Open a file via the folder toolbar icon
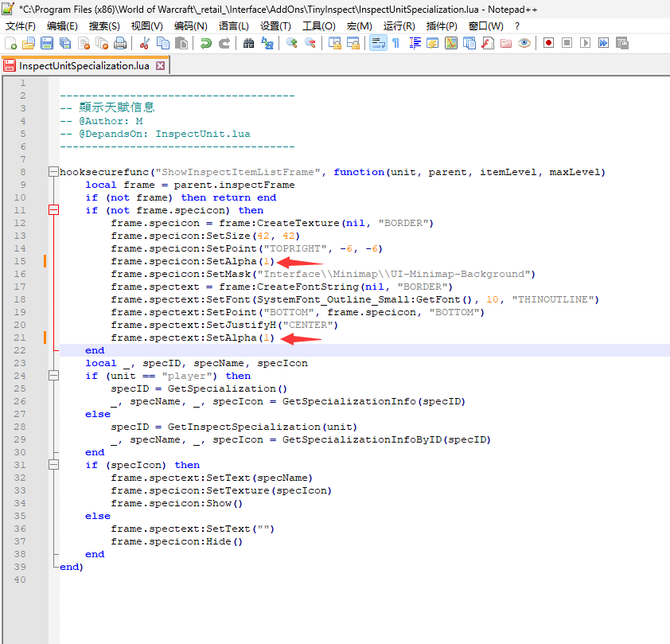The width and height of the screenshot is (670, 644). 27,43
